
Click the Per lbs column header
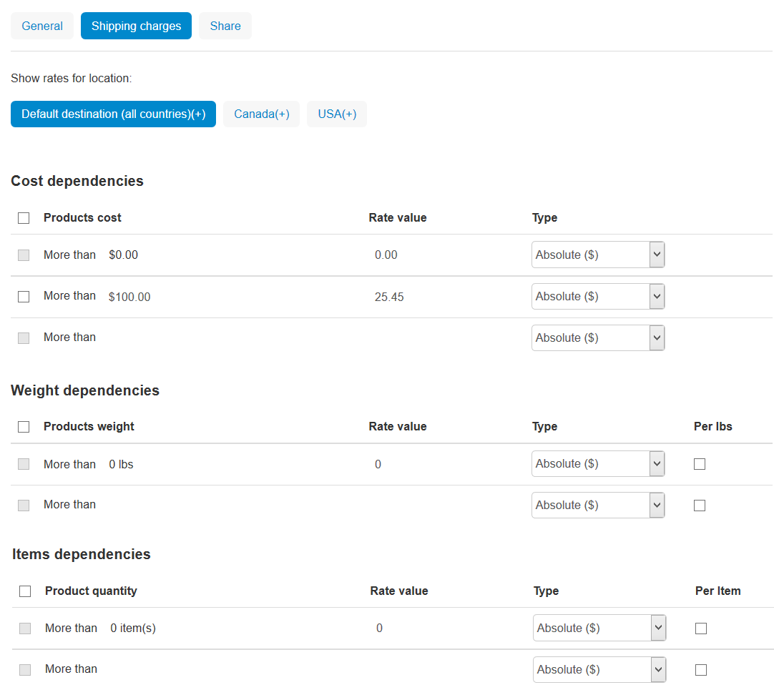pos(712,426)
